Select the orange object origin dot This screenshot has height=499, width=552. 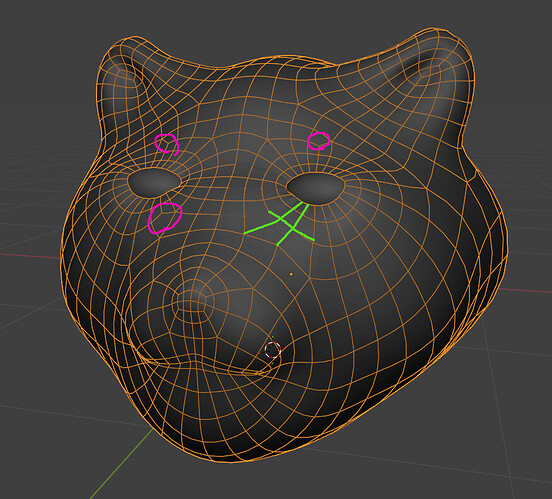291,274
